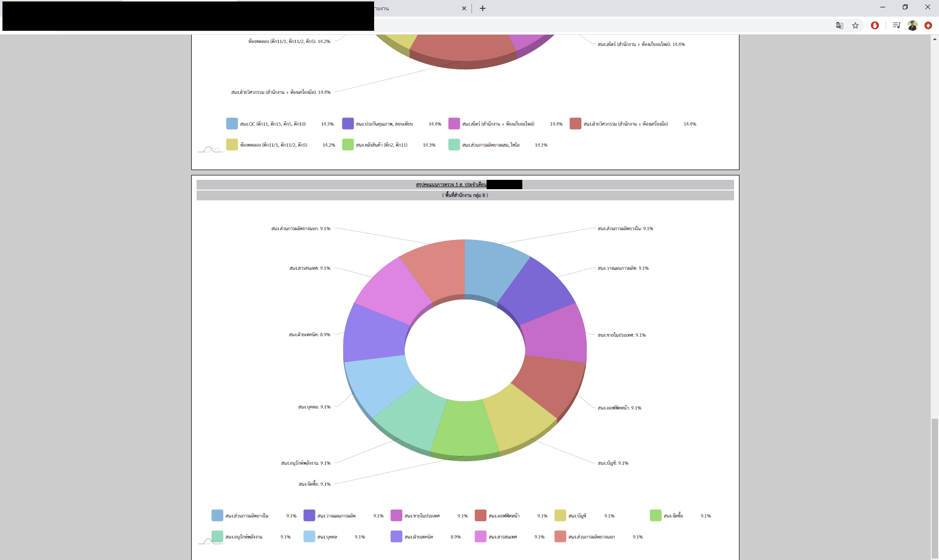
Task: Click the Google Translate icon in address bar
Action: (839, 25)
